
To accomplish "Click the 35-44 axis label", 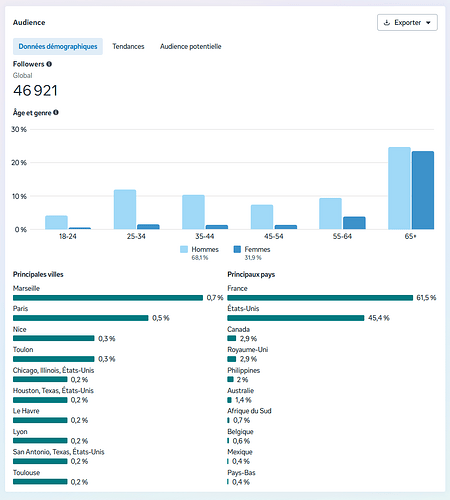I will (x=205, y=236).
